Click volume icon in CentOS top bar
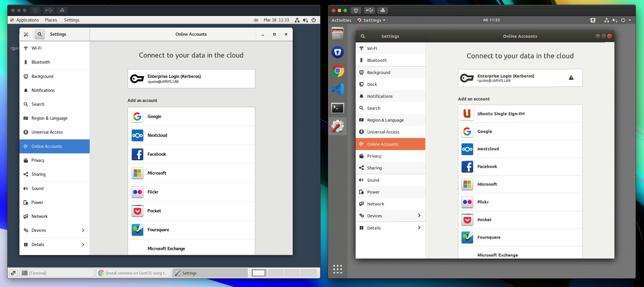The height and width of the screenshot is (287, 644). coord(305,20)
